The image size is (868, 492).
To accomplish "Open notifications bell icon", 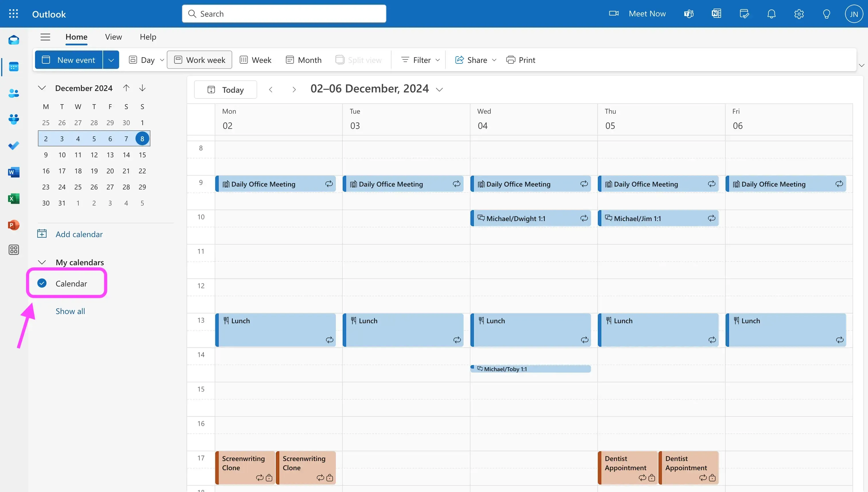I will pos(771,13).
